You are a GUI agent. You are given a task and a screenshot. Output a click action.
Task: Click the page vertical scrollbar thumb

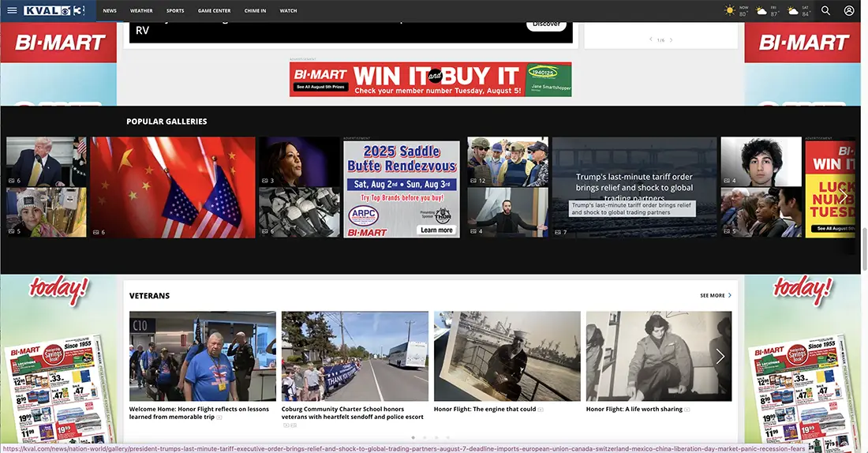pyautogui.click(x=864, y=249)
